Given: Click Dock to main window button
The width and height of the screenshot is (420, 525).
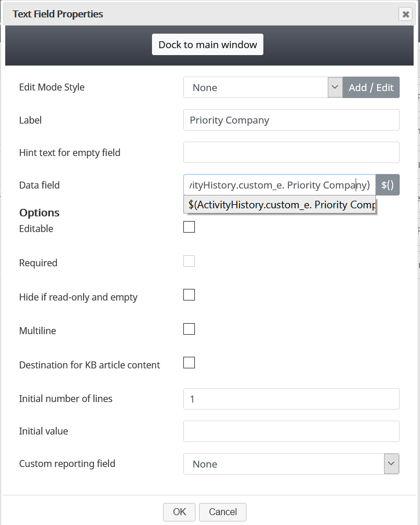Looking at the screenshot, I should point(208,45).
